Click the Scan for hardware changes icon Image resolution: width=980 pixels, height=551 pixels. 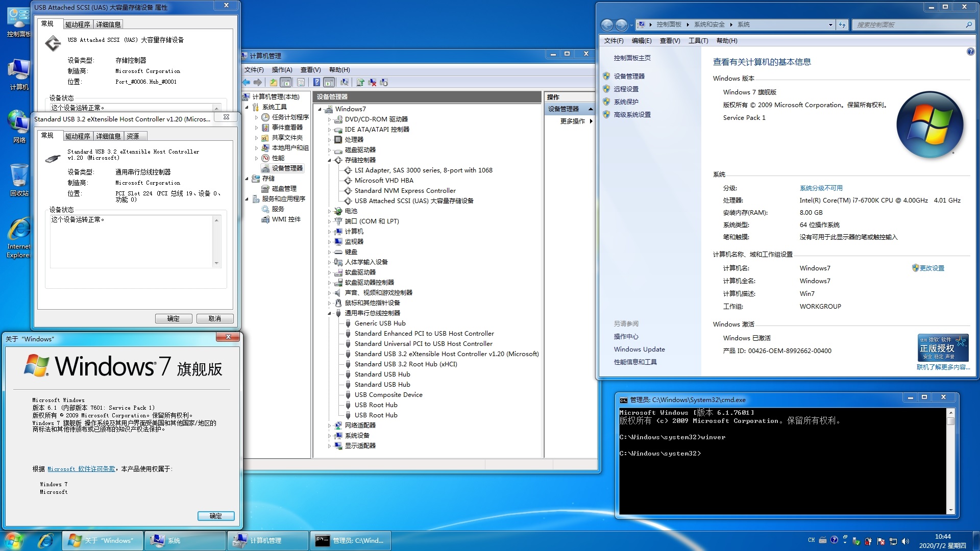click(x=345, y=82)
